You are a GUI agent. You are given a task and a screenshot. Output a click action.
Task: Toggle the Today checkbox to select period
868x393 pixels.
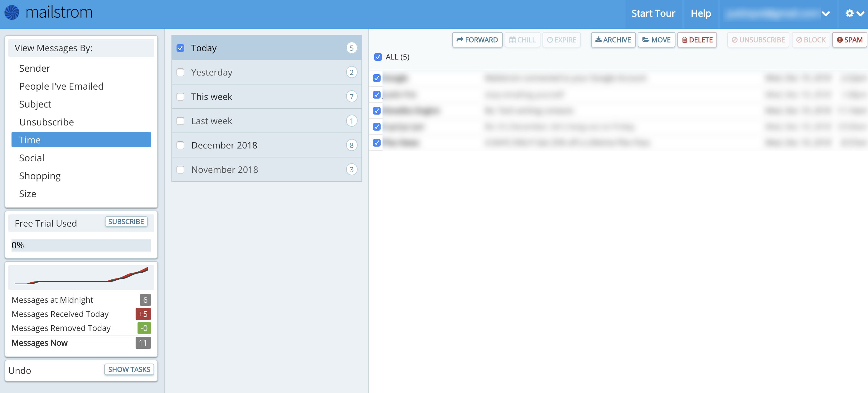(x=181, y=48)
